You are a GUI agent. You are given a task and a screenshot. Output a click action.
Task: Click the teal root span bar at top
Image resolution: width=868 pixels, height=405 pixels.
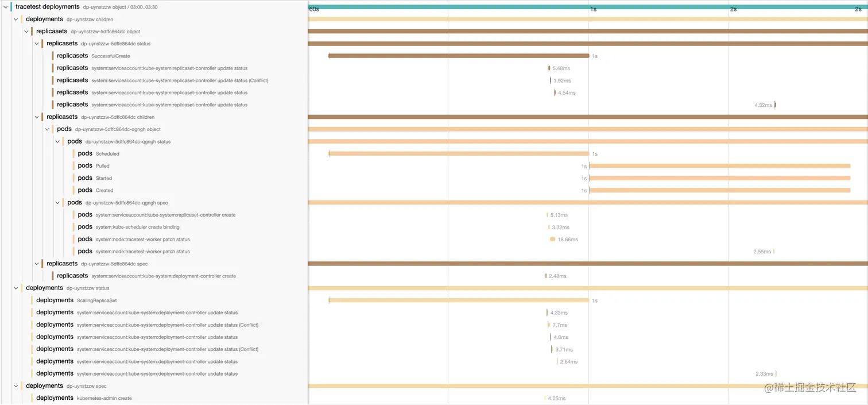tap(588, 7)
